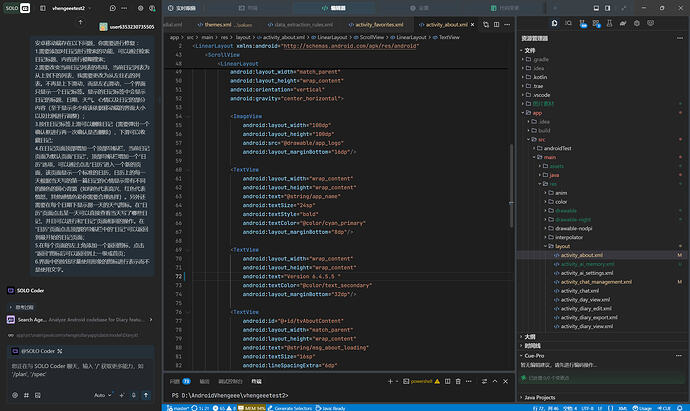Image resolution: width=690 pixels, height=411 pixels.
Task: Kill terminal with the trash icon
Action: [458, 382]
